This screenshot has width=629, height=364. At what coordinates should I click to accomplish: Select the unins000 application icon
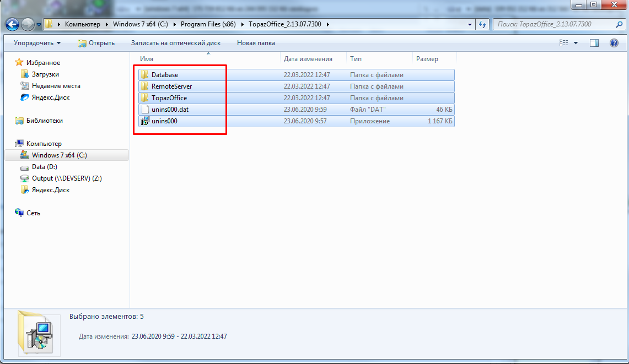(x=145, y=121)
